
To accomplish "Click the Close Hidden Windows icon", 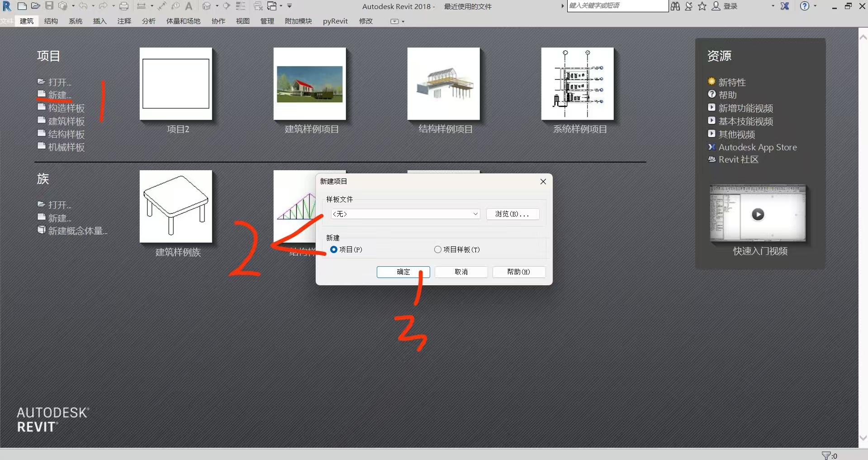I will click(258, 6).
